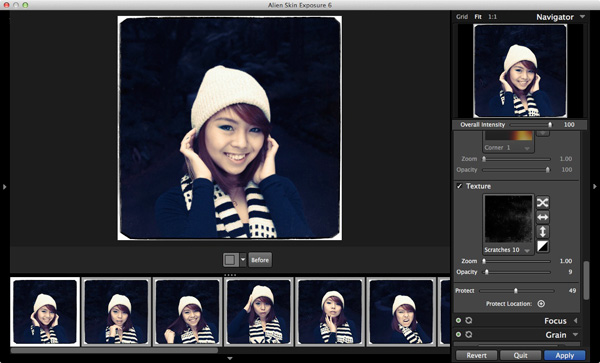Open the preview layout dropdown arrow
Image resolution: width=600 pixels, height=363 pixels.
(x=243, y=260)
